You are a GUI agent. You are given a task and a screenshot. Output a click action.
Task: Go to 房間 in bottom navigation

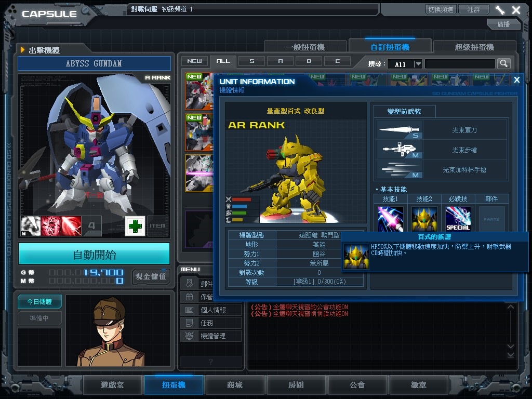296,385
